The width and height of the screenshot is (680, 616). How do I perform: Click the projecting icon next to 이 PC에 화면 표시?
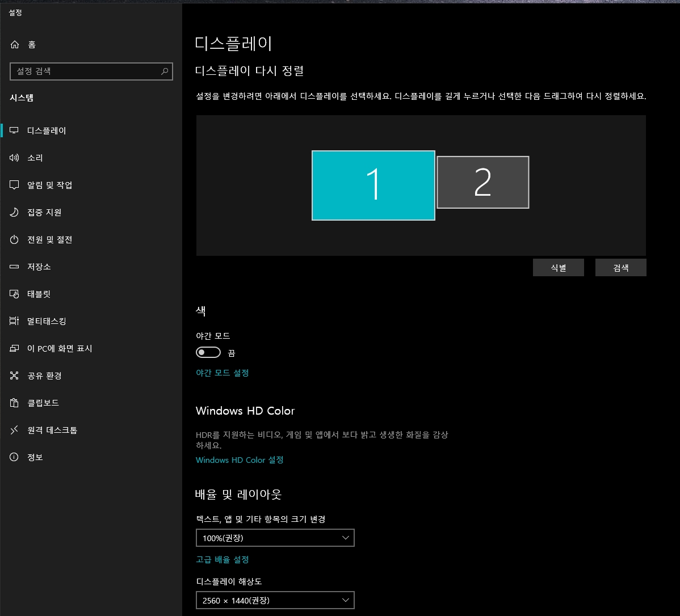pos(14,348)
